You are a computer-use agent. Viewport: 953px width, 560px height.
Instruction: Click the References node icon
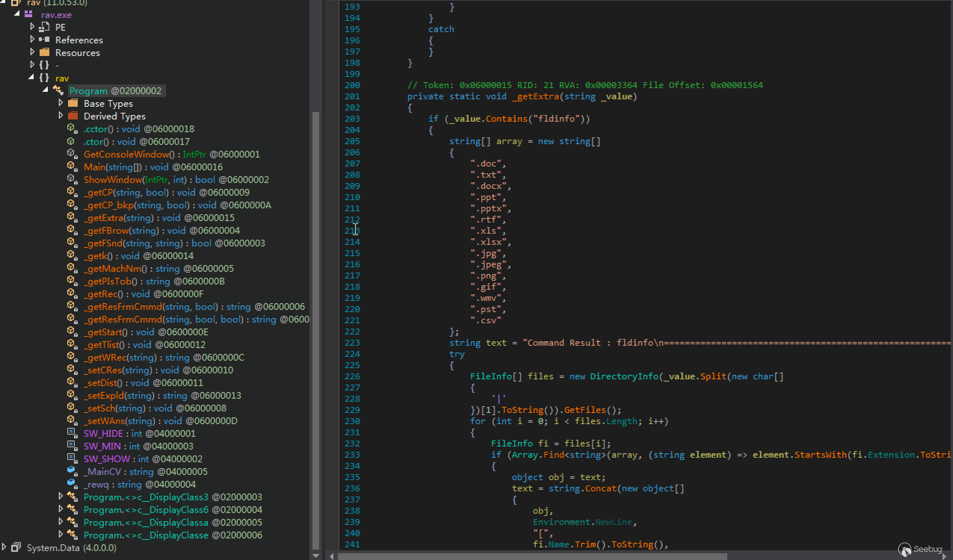tap(44, 40)
